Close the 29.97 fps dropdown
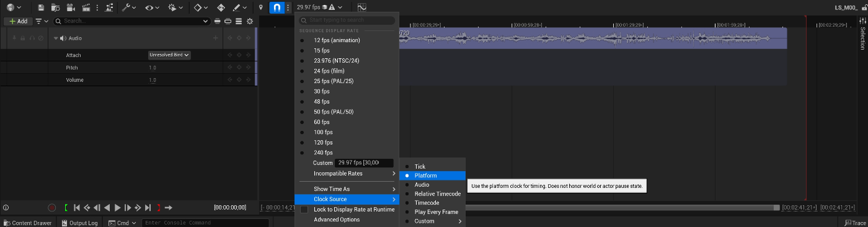The width and height of the screenshot is (868, 227). click(x=319, y=7)
